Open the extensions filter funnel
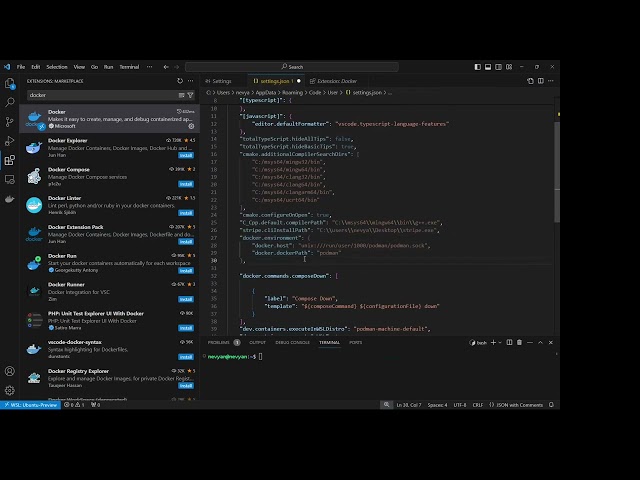This screenshot has height=480, width=640. coord(190,95)
